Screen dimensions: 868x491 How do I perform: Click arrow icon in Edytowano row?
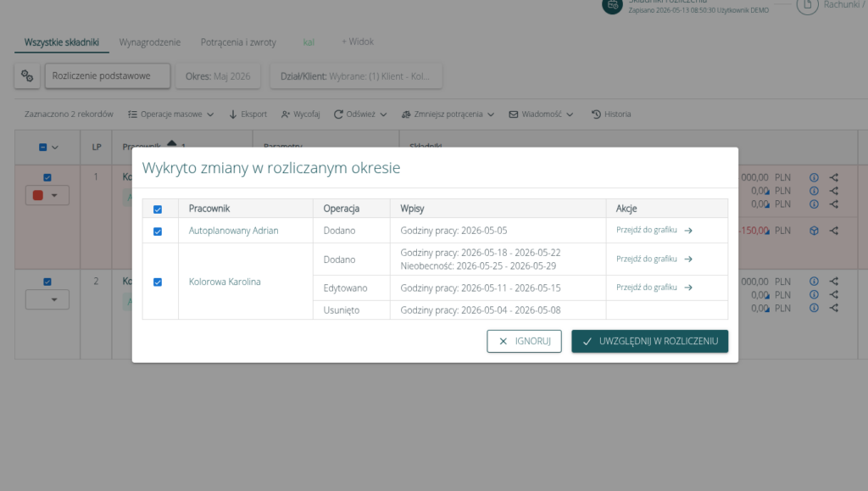click(688, 287)
